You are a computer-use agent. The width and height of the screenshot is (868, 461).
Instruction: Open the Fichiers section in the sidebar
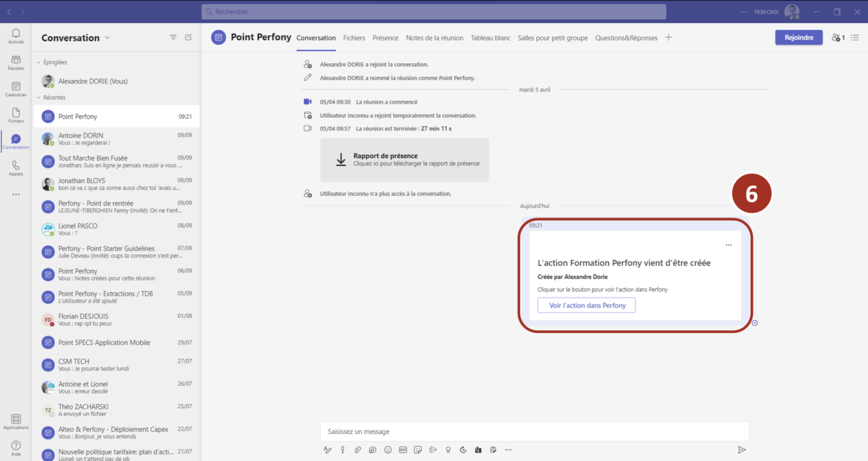tap(15, 115)
